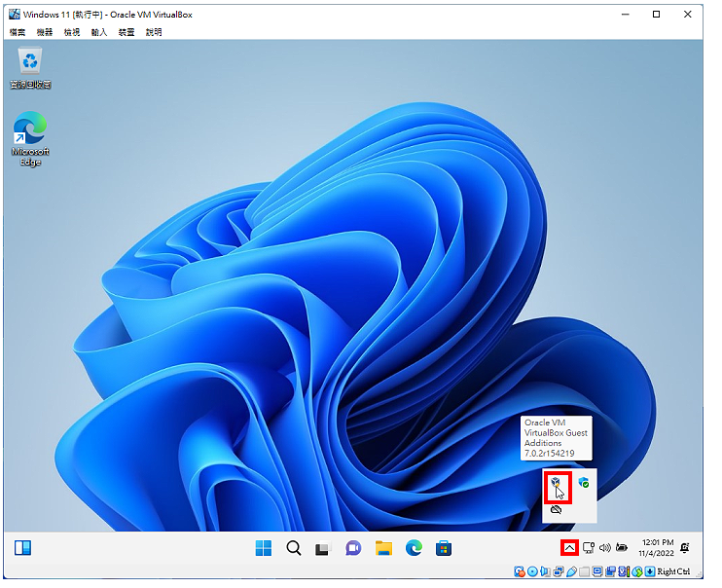Open Task View on the taskbar
This screenshot has height=588, width=722.
coord(323,548)
